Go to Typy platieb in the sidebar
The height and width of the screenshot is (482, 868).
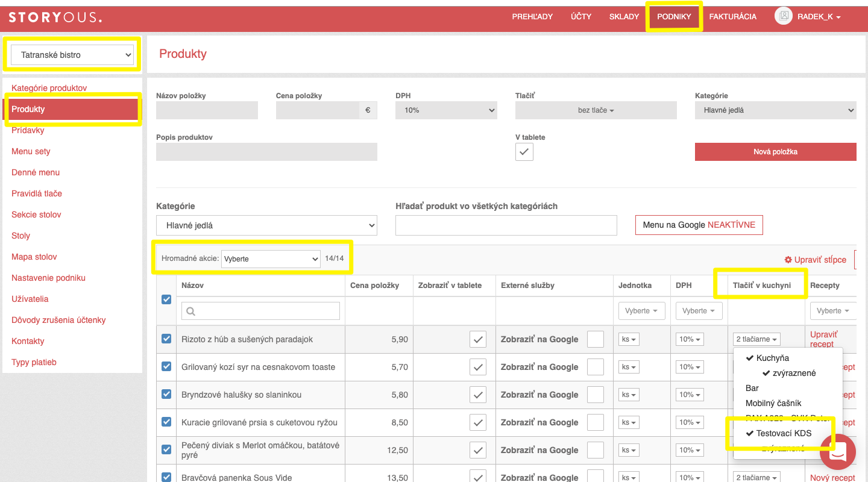click(34, 362)
